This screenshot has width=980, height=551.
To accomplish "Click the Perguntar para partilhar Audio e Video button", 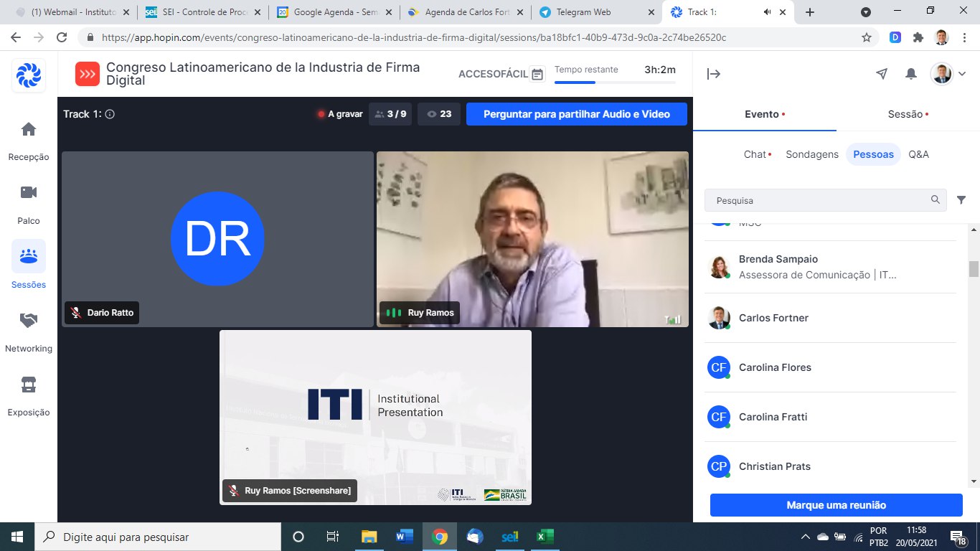I will [x=576, y=113].
